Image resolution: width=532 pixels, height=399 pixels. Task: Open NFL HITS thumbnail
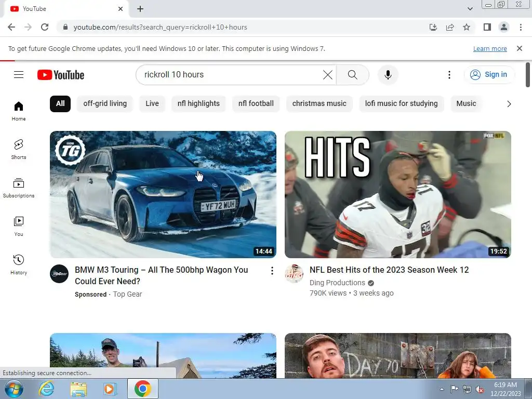(397, 194)
